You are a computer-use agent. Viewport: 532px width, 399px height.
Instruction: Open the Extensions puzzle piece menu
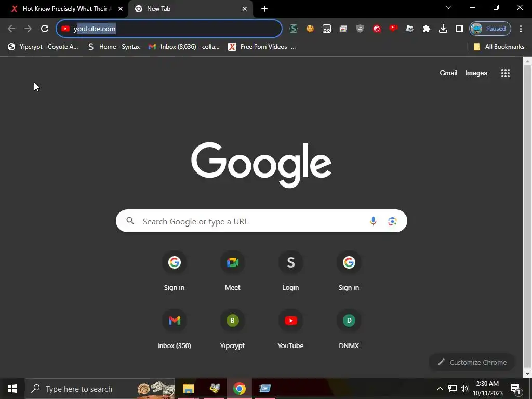point(427,29)
